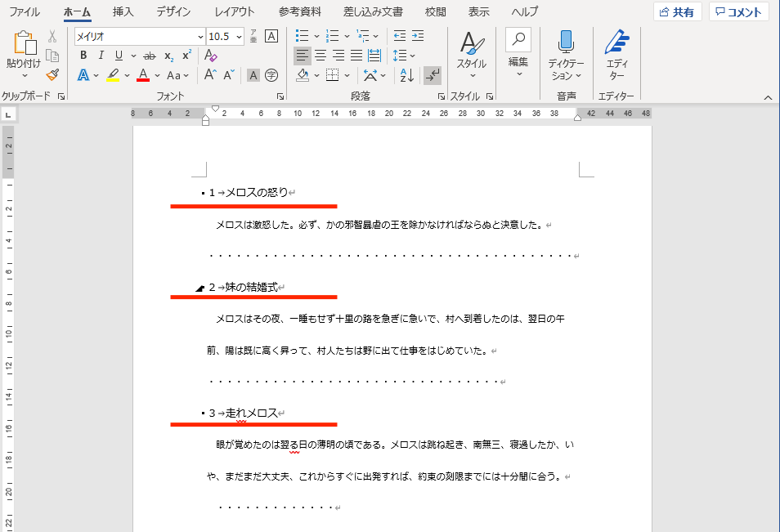
Task: Apply the red font color
Action: point(143,75)
